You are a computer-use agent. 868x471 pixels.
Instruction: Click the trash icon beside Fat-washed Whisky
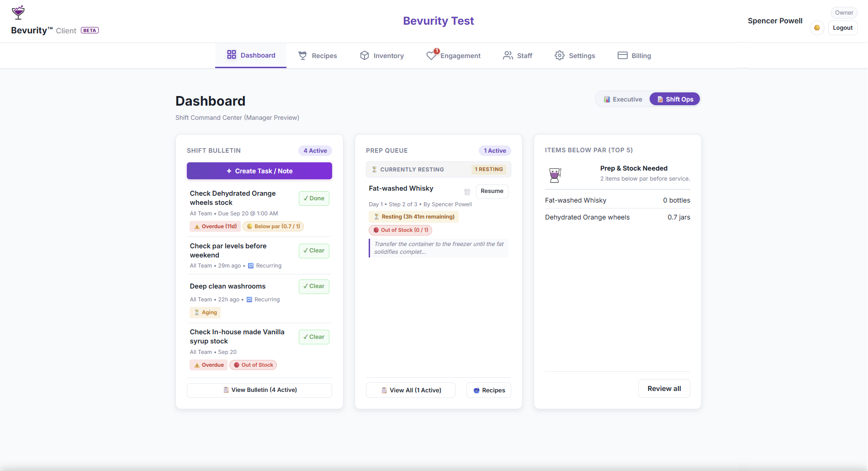tap(467, 192)
